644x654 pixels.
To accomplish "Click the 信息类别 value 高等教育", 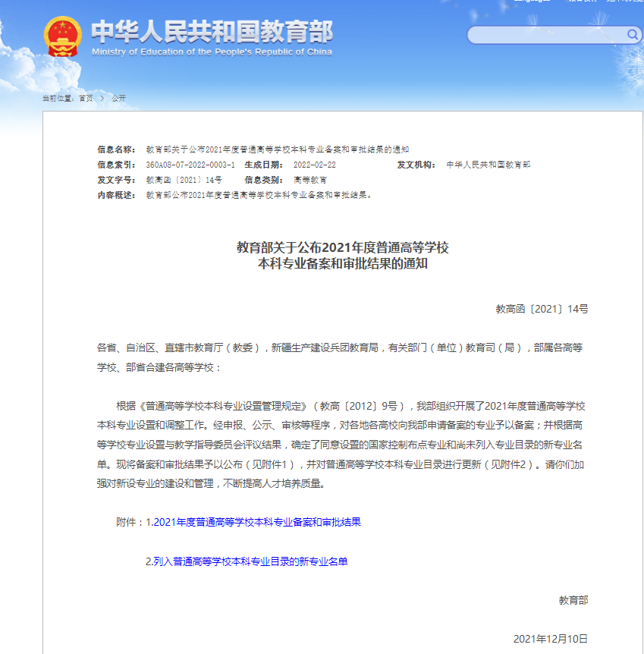I will [310, 180].
